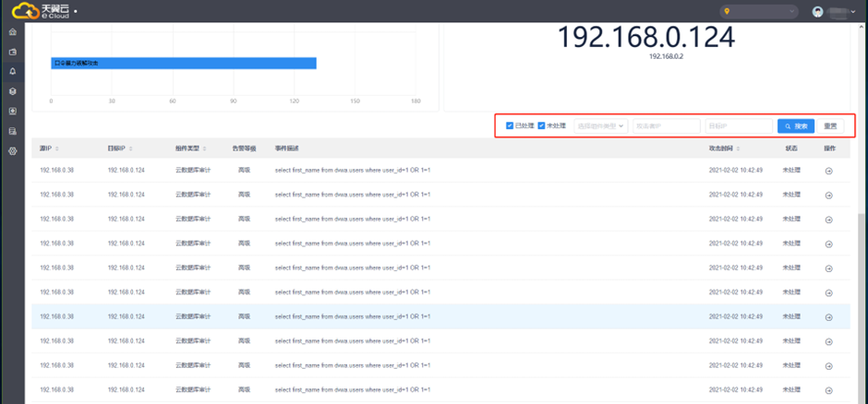
Task: Open the alert bell icon in sidebar
Action: [x=12, y=71]
